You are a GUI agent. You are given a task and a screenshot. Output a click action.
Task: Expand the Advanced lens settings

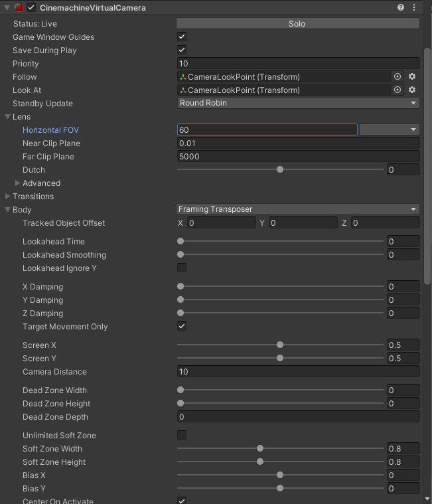click(x=18, y=183)
